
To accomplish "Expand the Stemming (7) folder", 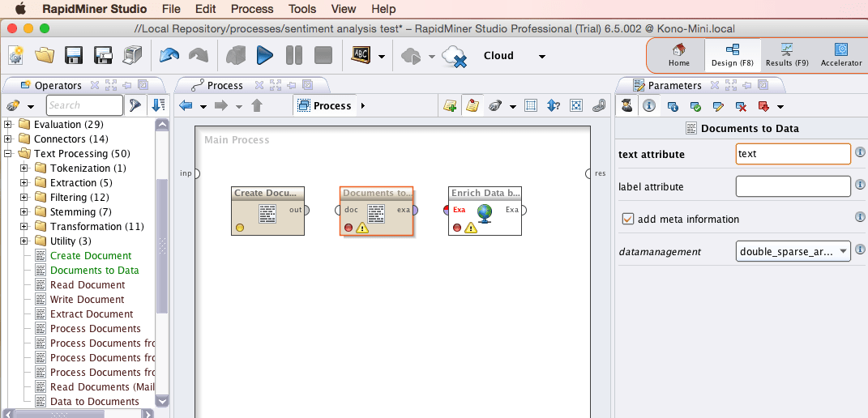I will (24, 212).
